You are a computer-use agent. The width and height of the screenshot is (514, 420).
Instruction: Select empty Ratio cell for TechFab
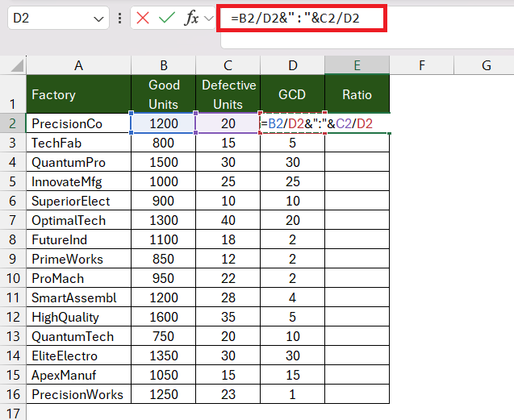[357, 143]
